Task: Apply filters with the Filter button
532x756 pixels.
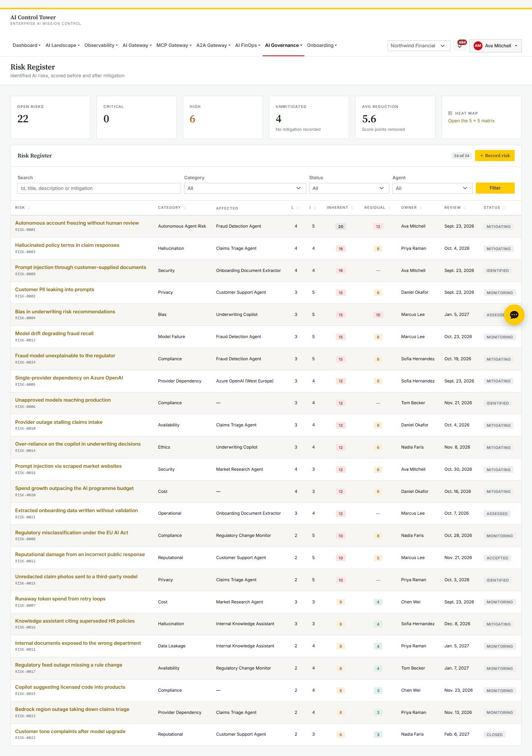Action: pyautogui.click(x=495, y=188)
